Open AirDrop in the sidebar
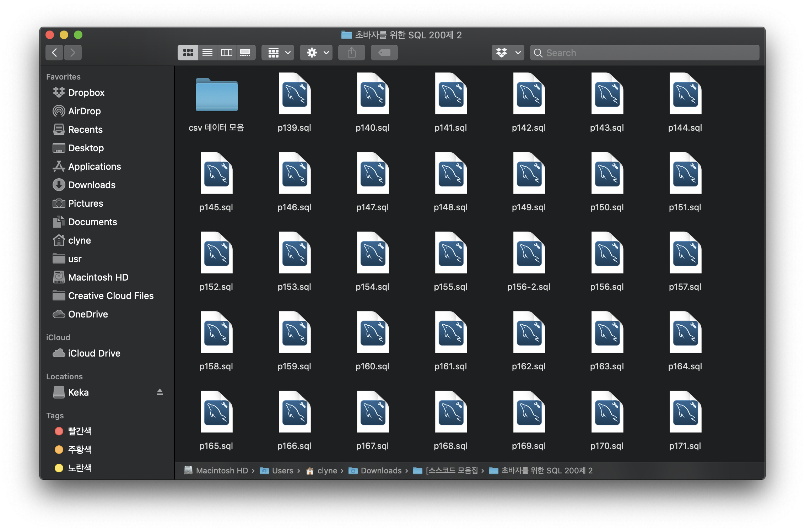The image size is (805, 532). tap(84, 111)
